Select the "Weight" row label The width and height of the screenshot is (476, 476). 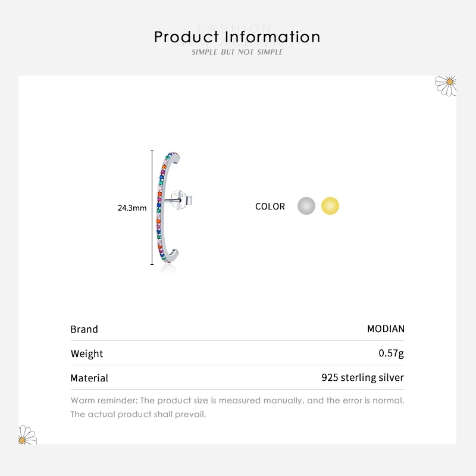87,353
